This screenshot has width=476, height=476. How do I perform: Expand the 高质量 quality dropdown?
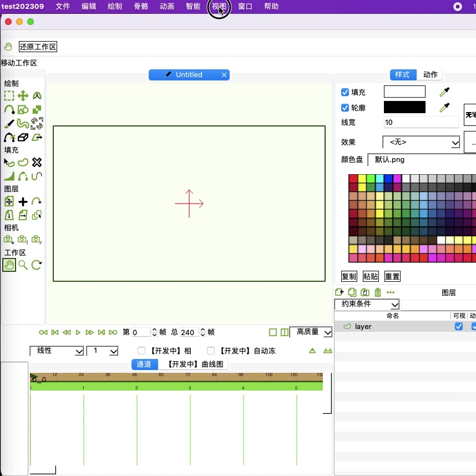point(311,332)
